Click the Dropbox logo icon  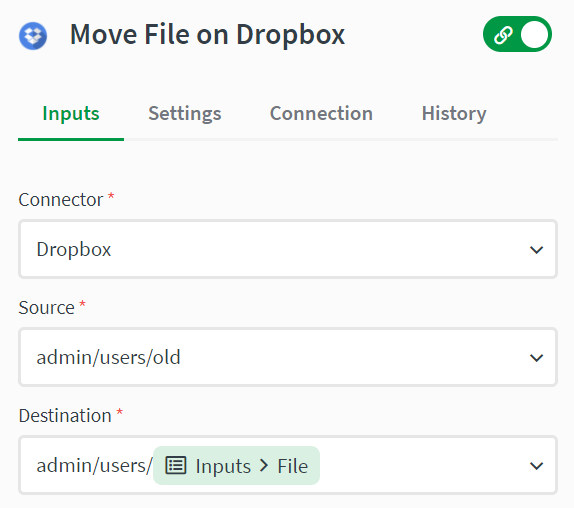pos(33,36)
